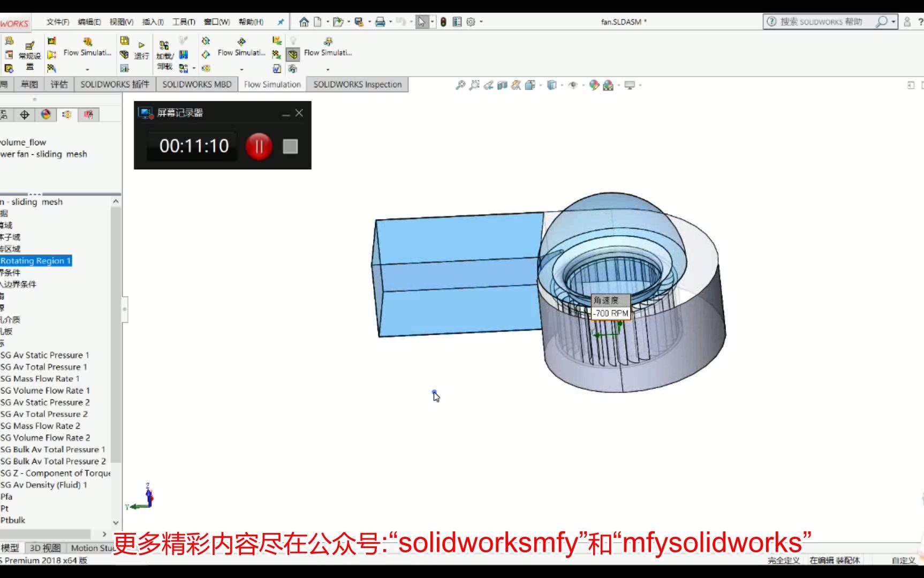Click the 常规设置 general settings icon
Viewport: 924px width, 578px height.
(x=28, y=54)
